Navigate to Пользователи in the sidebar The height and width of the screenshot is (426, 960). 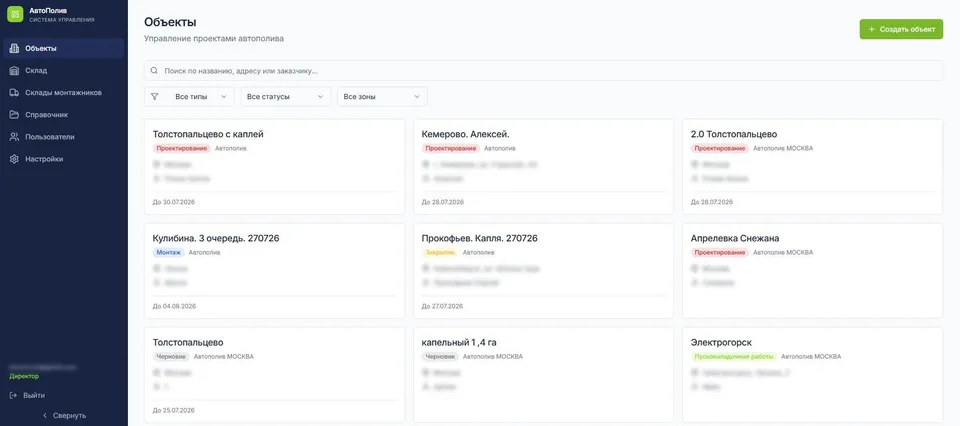(x=64, y=136)
